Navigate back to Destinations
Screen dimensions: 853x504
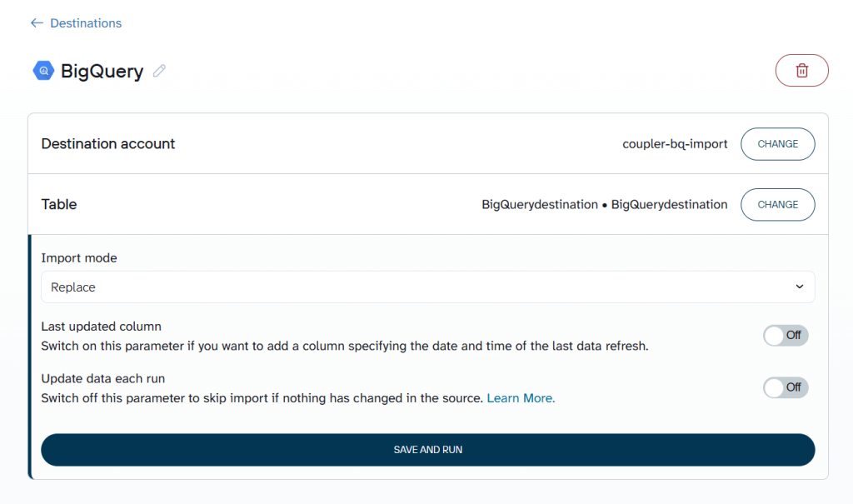tap(76, 23)
